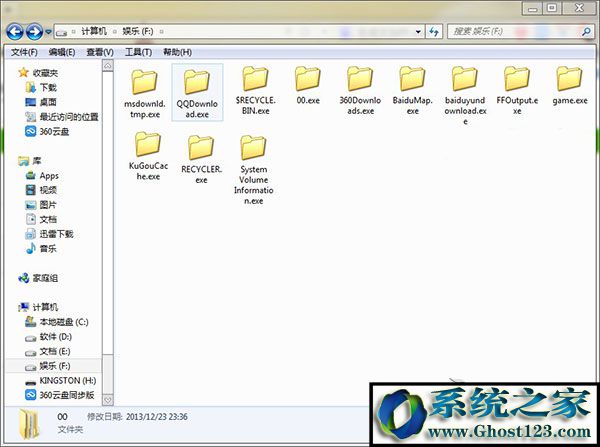The height and width of the screenshot is (447, 600).
Task: Select the baiduyundownload.exe folder icon
Action: [x=465, y=79]
